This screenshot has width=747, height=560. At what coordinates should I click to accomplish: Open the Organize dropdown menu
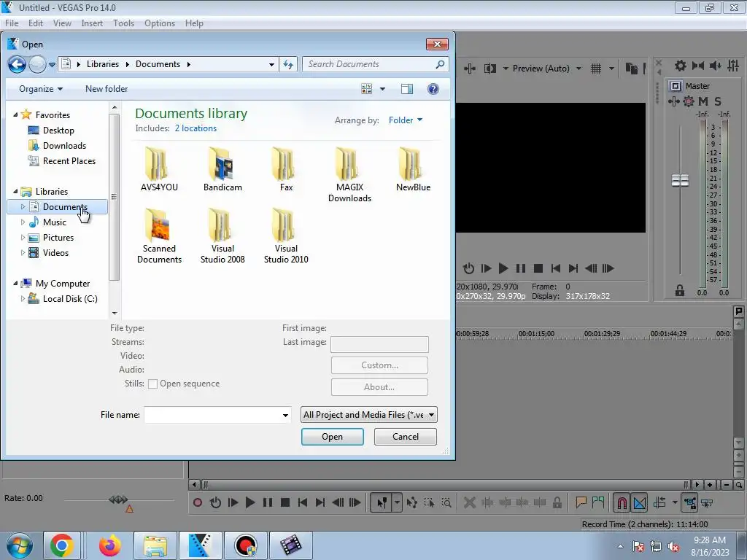[x=41, y=89]
